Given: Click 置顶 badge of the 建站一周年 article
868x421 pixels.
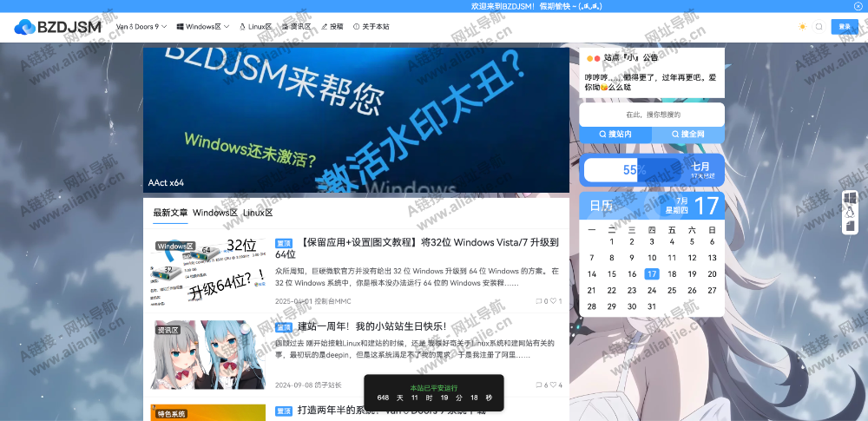Looking at the screenshot, I should pyautogui.click(x=284, y=327).
